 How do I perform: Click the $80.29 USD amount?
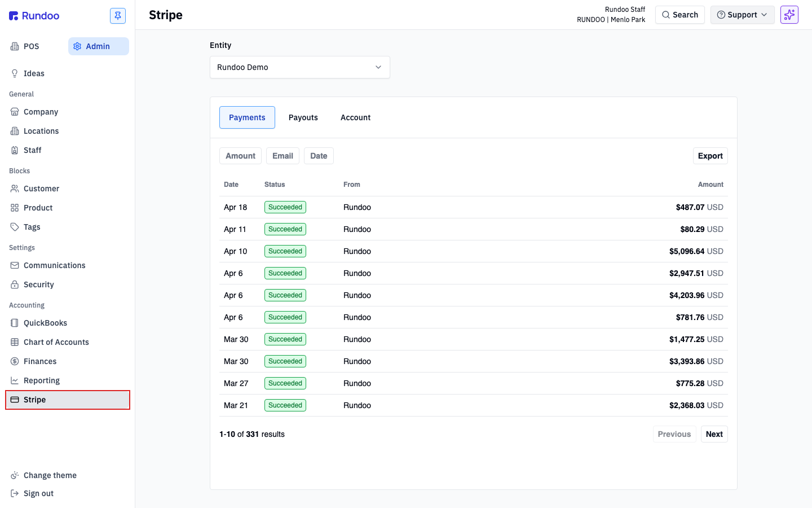(701, 229)
